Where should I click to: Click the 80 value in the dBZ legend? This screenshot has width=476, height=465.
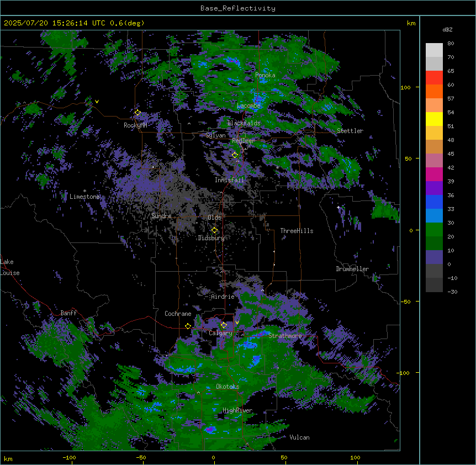[x=451, y=44]
